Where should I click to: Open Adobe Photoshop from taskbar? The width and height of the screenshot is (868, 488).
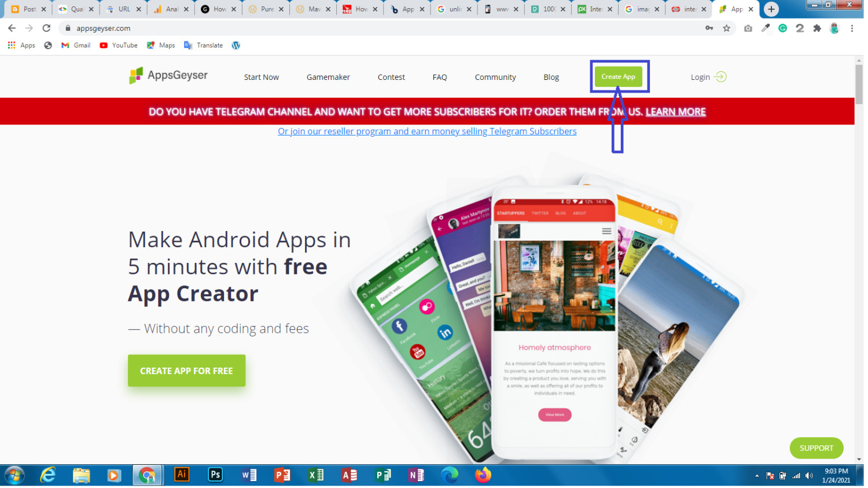click(215, 475)
